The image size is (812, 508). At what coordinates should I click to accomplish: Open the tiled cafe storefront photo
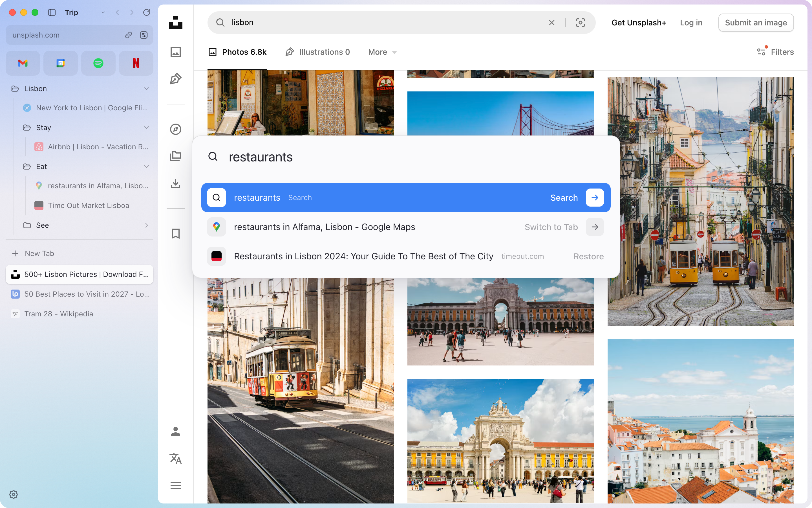click(x=300, y=103)
